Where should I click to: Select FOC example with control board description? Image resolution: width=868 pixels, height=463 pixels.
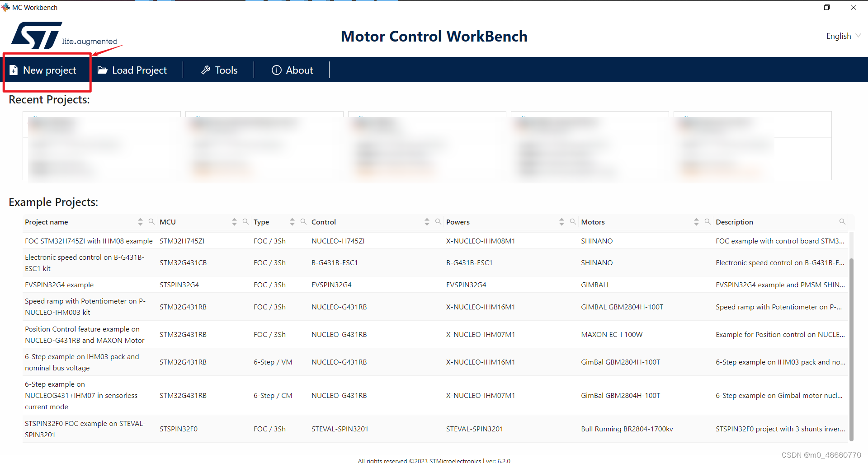(x=780, y=241)
